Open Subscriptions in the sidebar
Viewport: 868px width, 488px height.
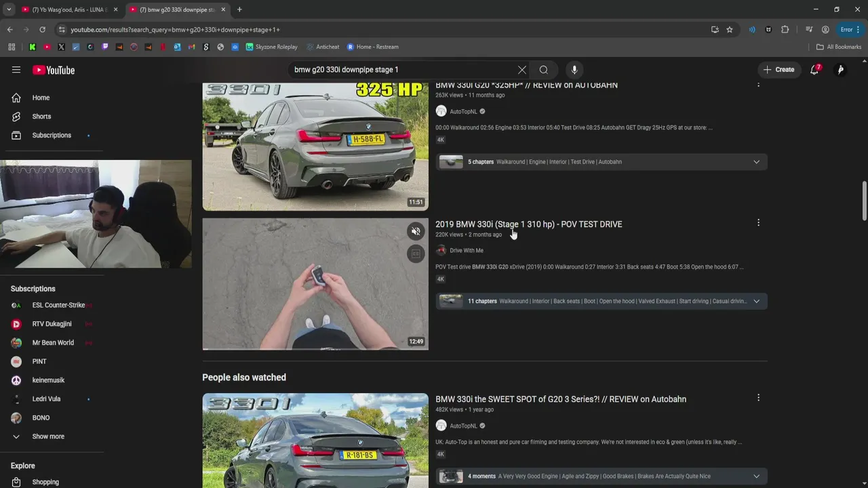pyautogui.click(x=52, y=136)
